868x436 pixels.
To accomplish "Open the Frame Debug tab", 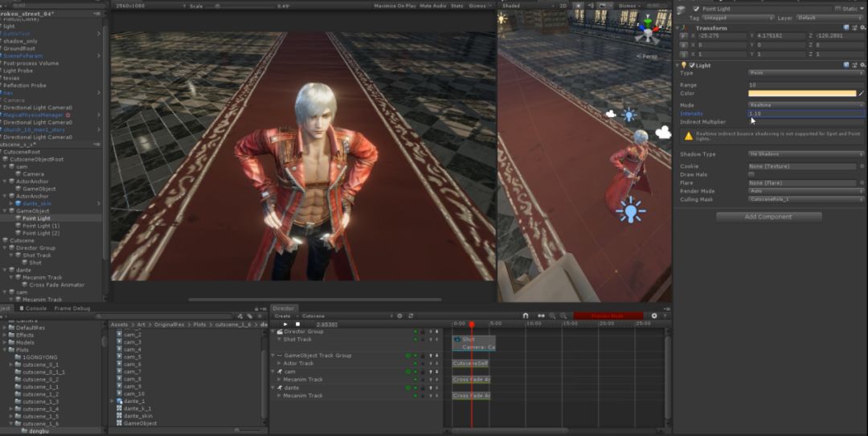I will 72,308.
